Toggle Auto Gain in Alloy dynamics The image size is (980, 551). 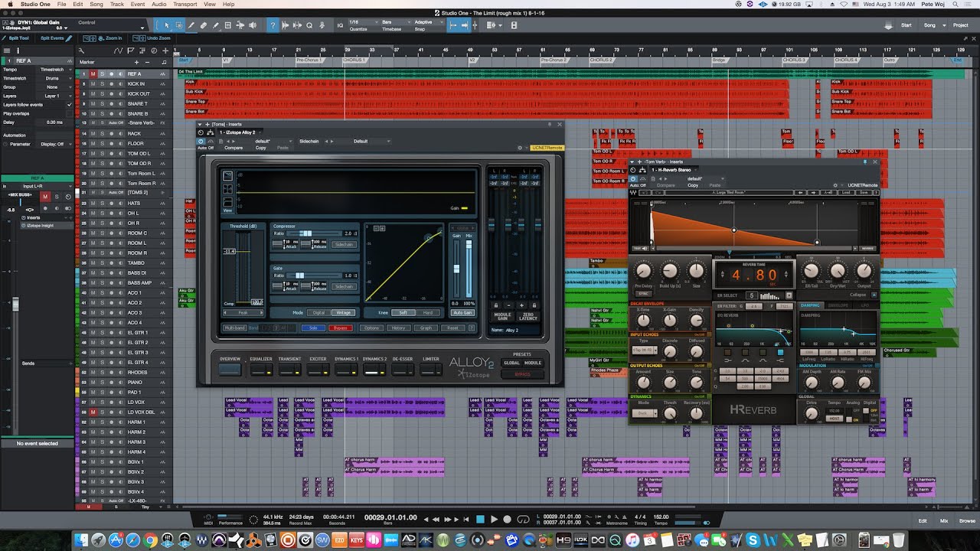(x=462, y=312)
